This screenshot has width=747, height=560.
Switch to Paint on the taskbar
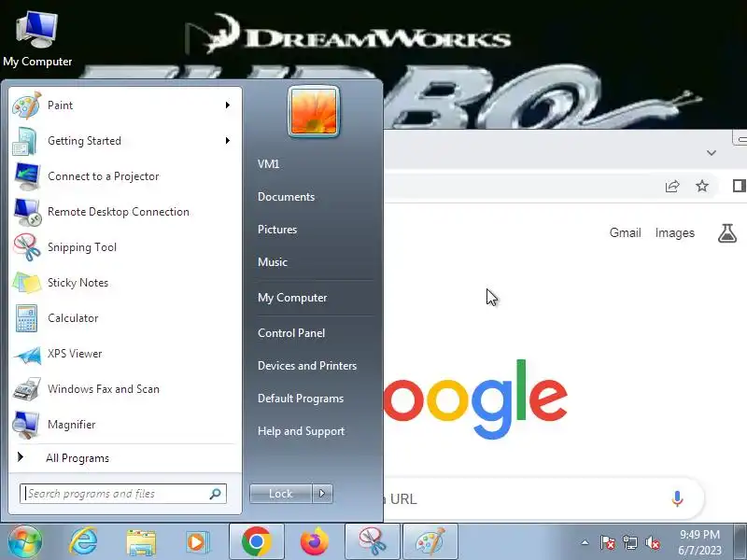[x=430, y=541]
